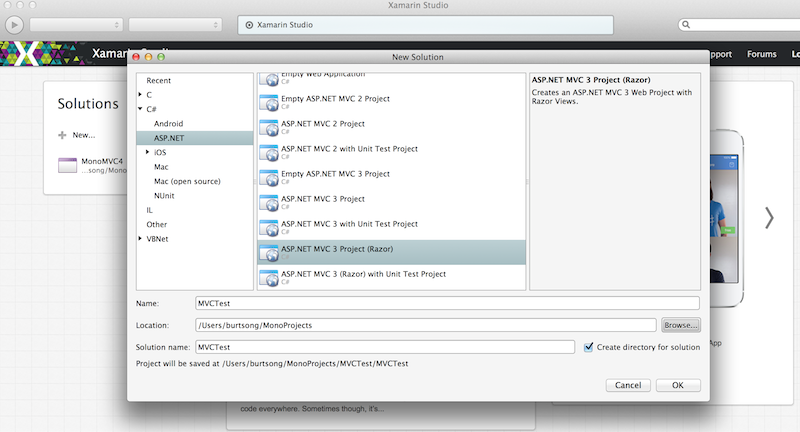800x432 pixels.
Task: Select the Mac category
Action: [161, 167]
